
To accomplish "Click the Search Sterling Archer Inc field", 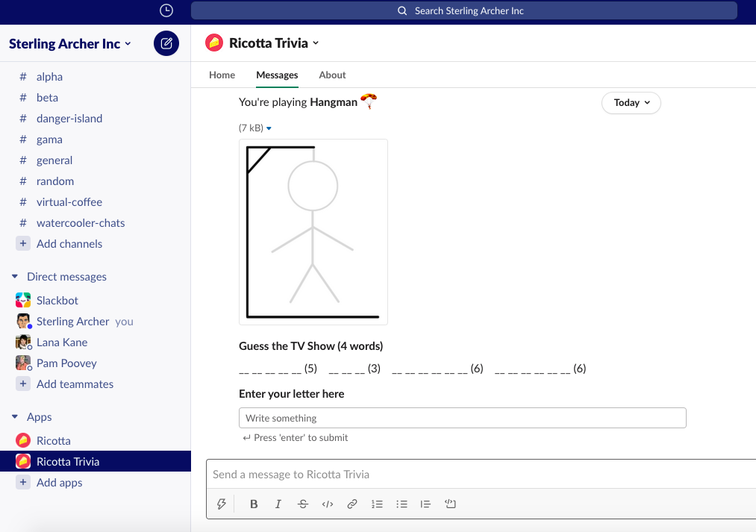I will tap(463, 10).
